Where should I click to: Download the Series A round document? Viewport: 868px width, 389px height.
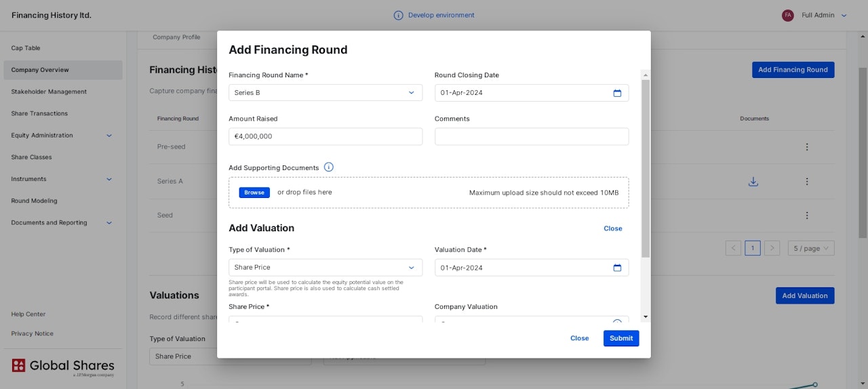[753, 182]
